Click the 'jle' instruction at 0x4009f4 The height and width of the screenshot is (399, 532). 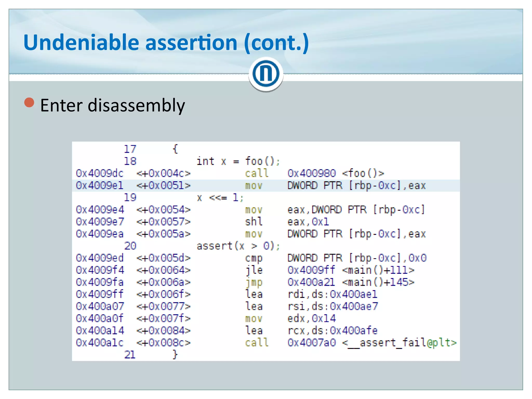(x=254, y=270)
